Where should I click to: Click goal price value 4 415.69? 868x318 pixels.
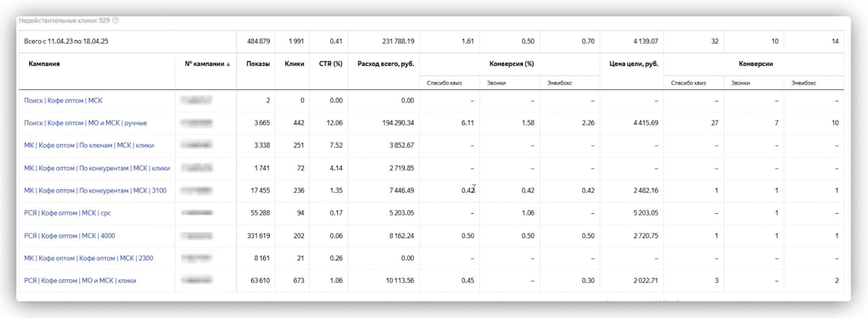click(x=646, y=123)
